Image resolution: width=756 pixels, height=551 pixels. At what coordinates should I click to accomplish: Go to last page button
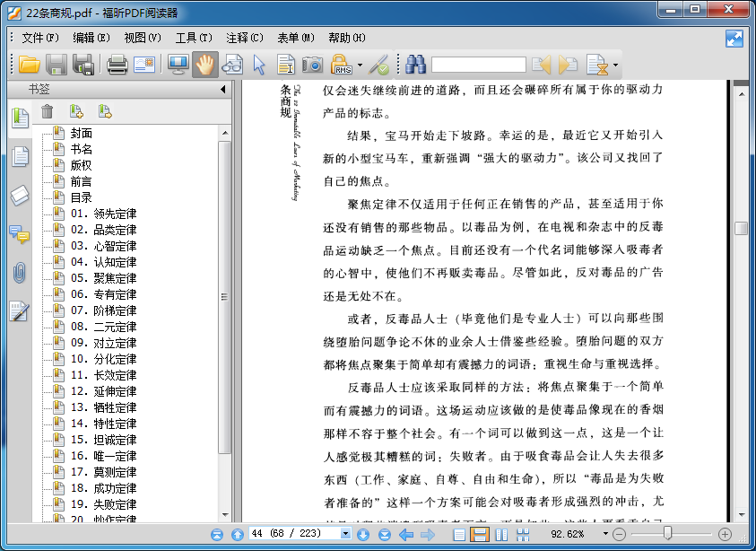click(x=384, y=534)
